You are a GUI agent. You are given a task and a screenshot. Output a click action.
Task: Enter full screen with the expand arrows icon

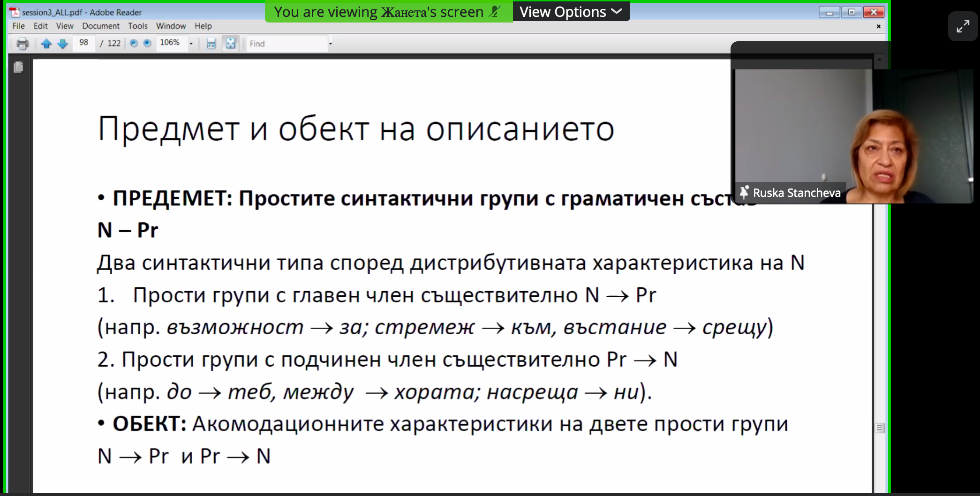[963, 26]
